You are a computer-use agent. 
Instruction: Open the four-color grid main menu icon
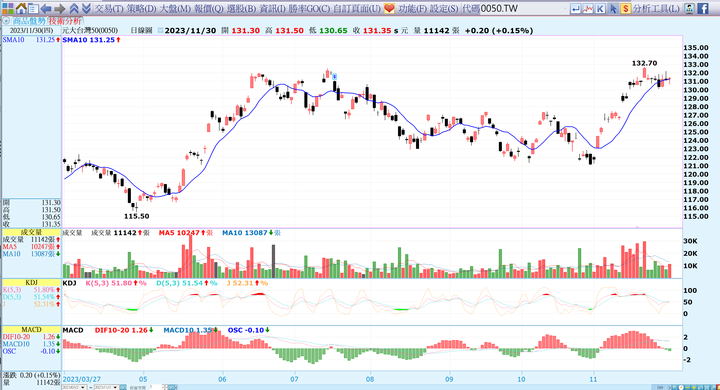(8, 8)
